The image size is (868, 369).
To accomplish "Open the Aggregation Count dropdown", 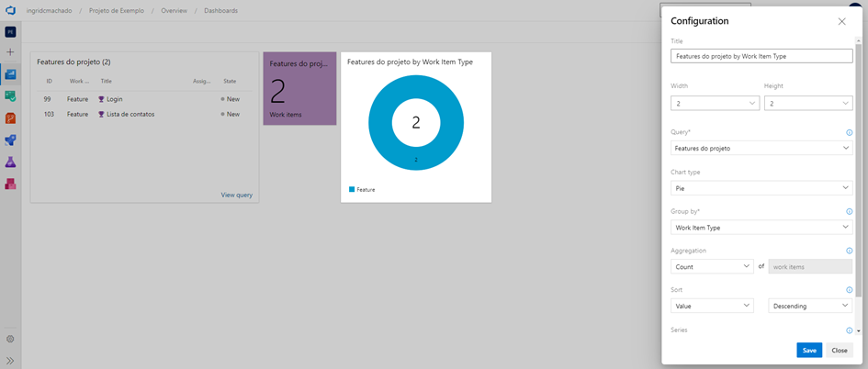I will (712, 267).
